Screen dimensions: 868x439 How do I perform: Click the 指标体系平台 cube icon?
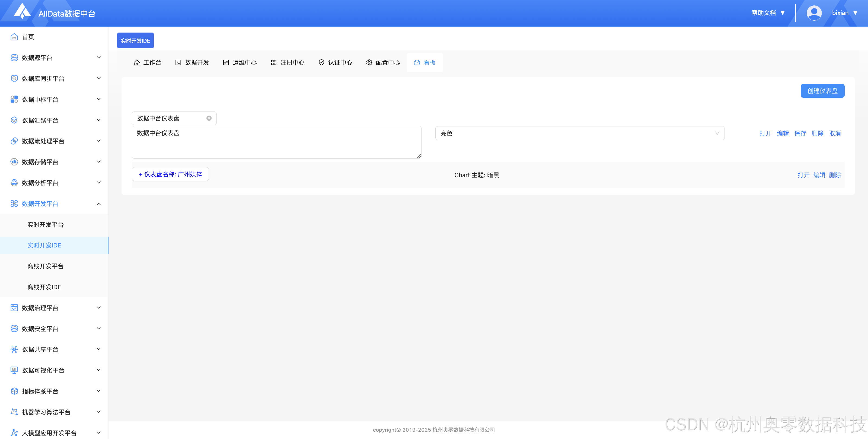pyautogui.click(x=14, y=391)
